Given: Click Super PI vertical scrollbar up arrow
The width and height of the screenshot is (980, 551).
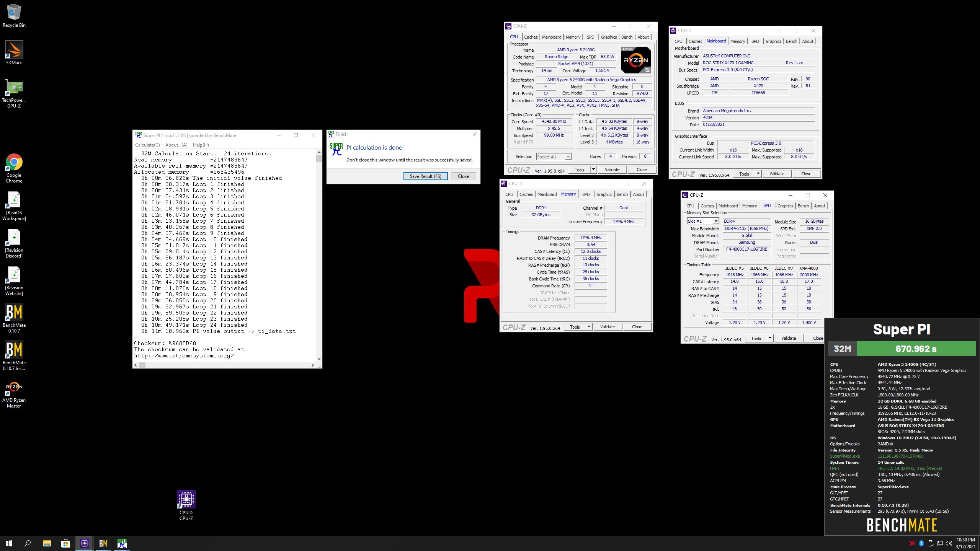Looking at the screenshot, I should coord(319,152).
